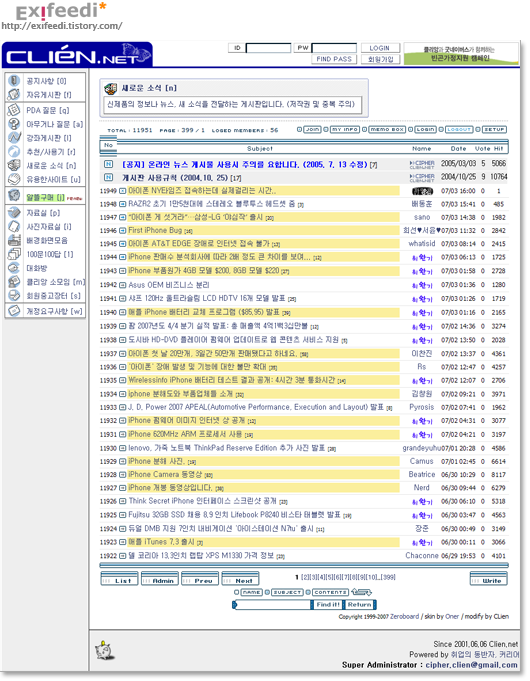Open SETUP in the board menu
The image size is (530, 681).
[x=494, y=129]
